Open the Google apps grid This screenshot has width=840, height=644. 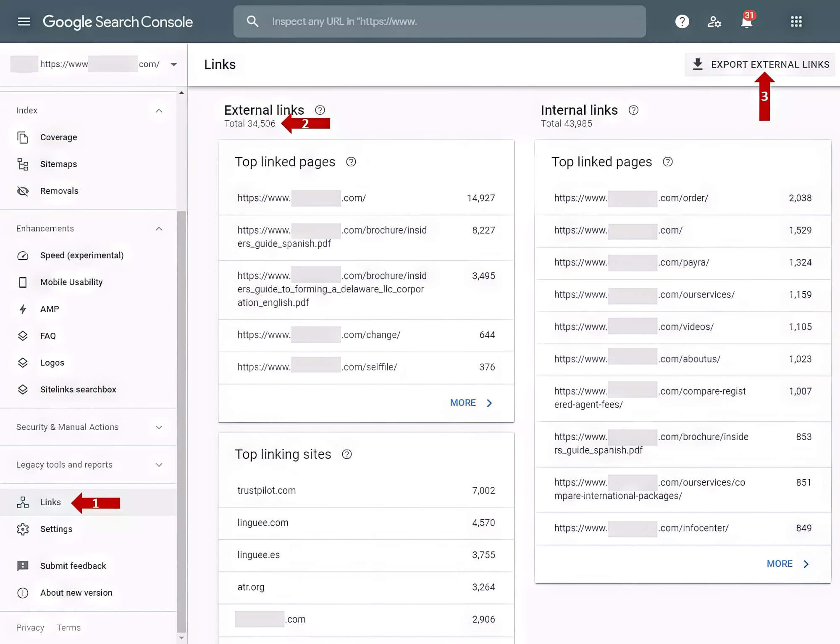pos(796,21)
